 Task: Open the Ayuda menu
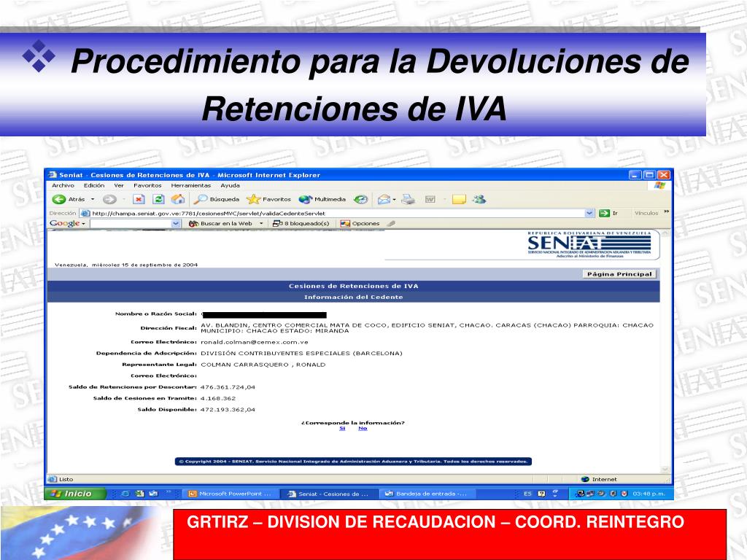pyautogui.click(x=230, y=185)
